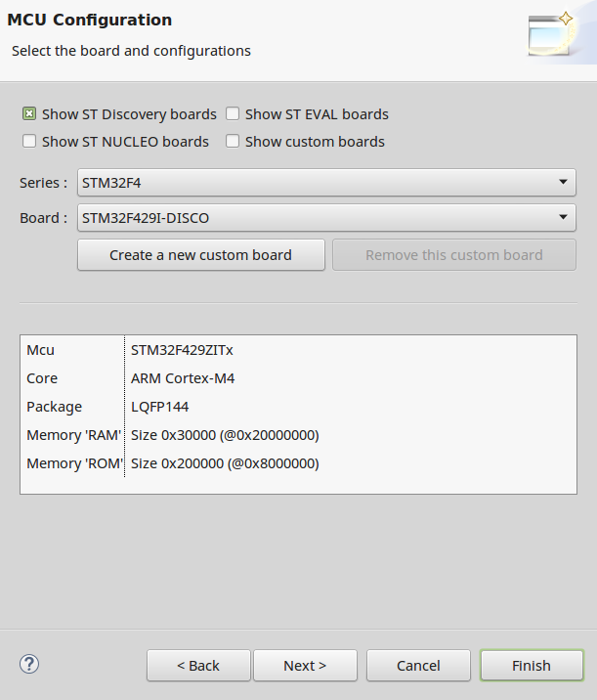Click the ARM Cortex-M4 value
The width and height of the screenshot is (597, 700).
coord(183,378)
